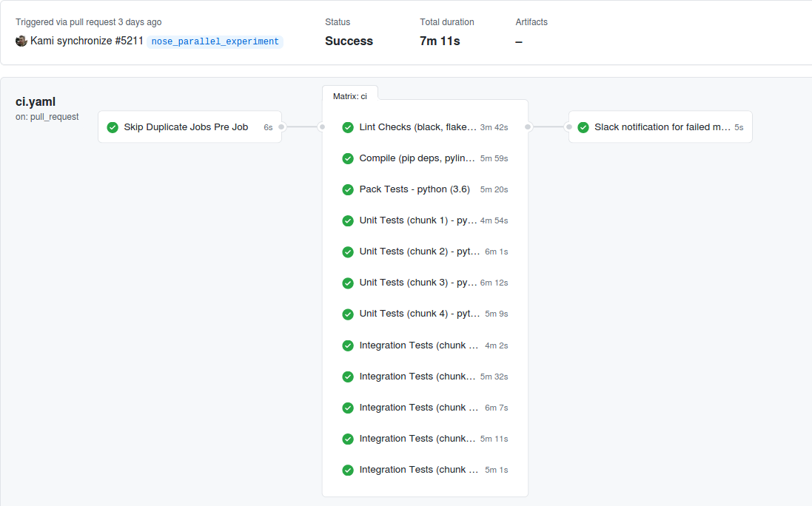Click the 4m 54s duration of Unit Tests chunk 1
Viewport: 812px width, 506px height.
[494, 221]
